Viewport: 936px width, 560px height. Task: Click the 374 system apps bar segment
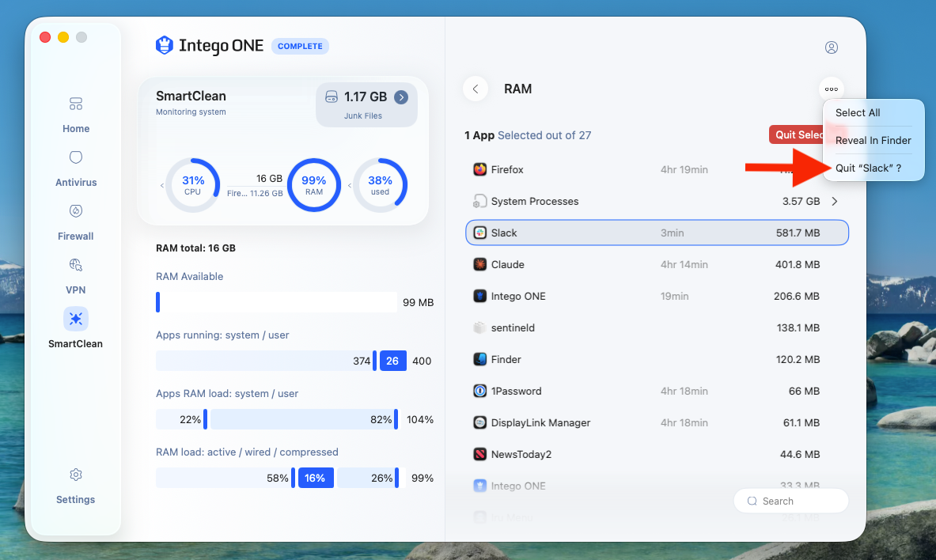click(x=264, y=361)
